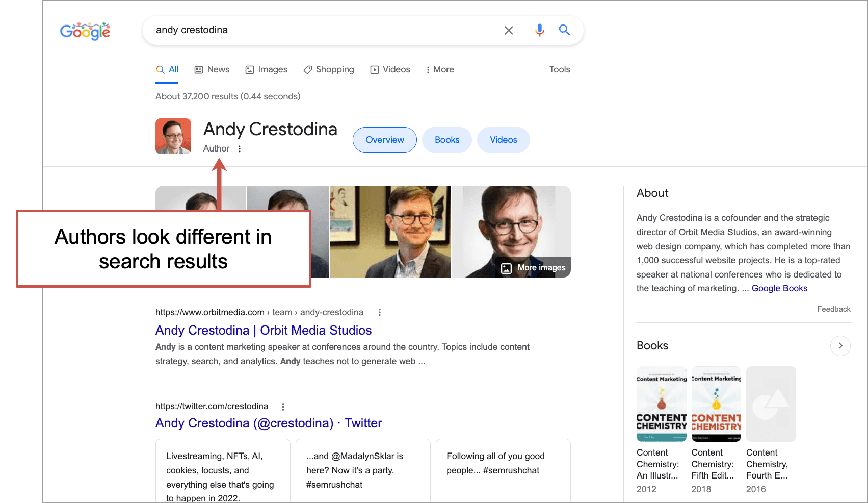This screenshot has height=503, width=868.
Task: Click the Google logo
Action: (85, 31)
